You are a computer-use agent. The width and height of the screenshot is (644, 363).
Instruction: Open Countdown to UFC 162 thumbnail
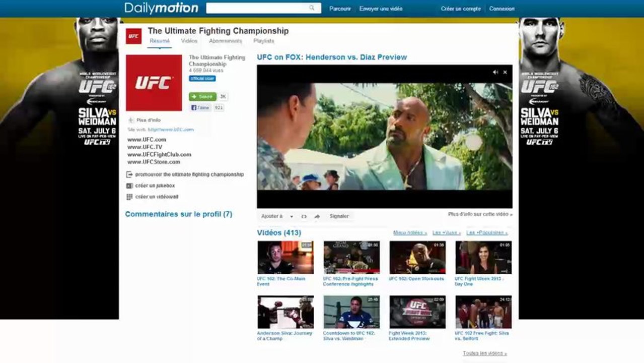coord(351,312)
